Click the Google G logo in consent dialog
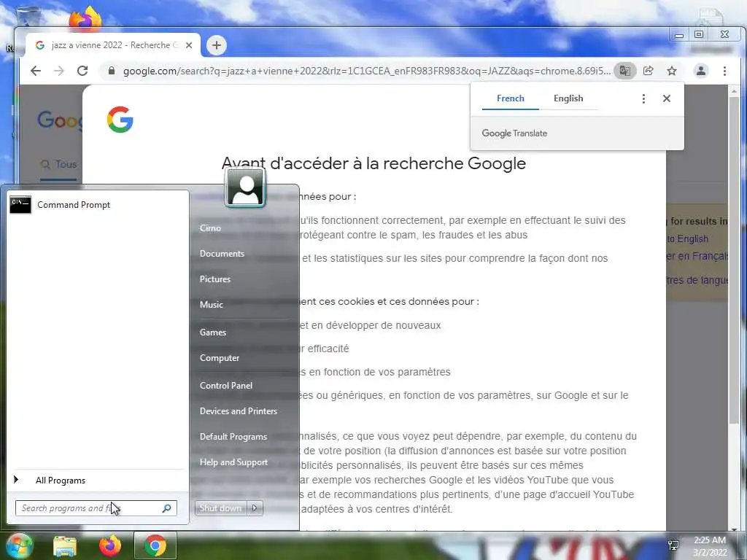 [120, 119]
